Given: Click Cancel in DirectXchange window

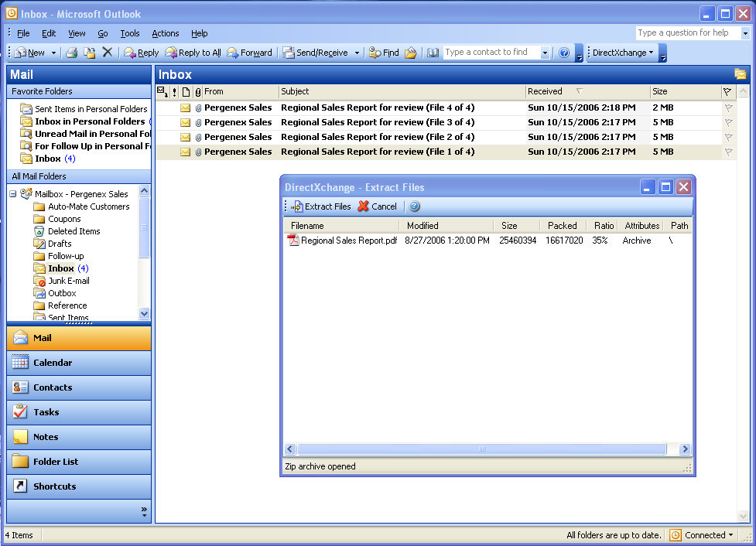Looking at the screenshot, I should pyautogui.click(x=377, y=206).
